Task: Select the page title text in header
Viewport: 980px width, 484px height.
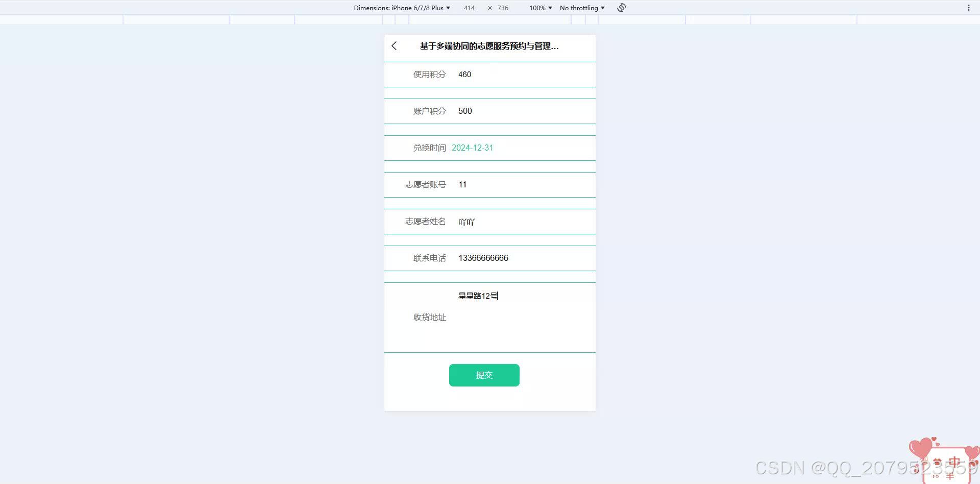Action: pos(489,46)
